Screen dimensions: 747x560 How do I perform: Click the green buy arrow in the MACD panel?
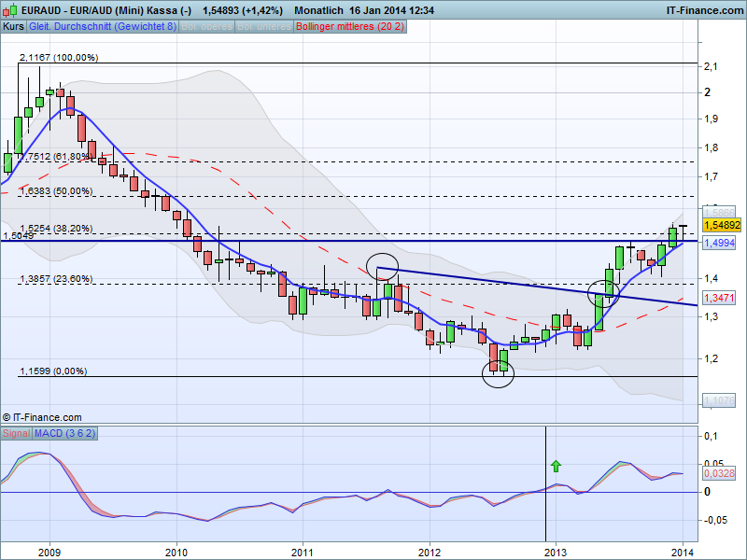[x=557, y=466]
